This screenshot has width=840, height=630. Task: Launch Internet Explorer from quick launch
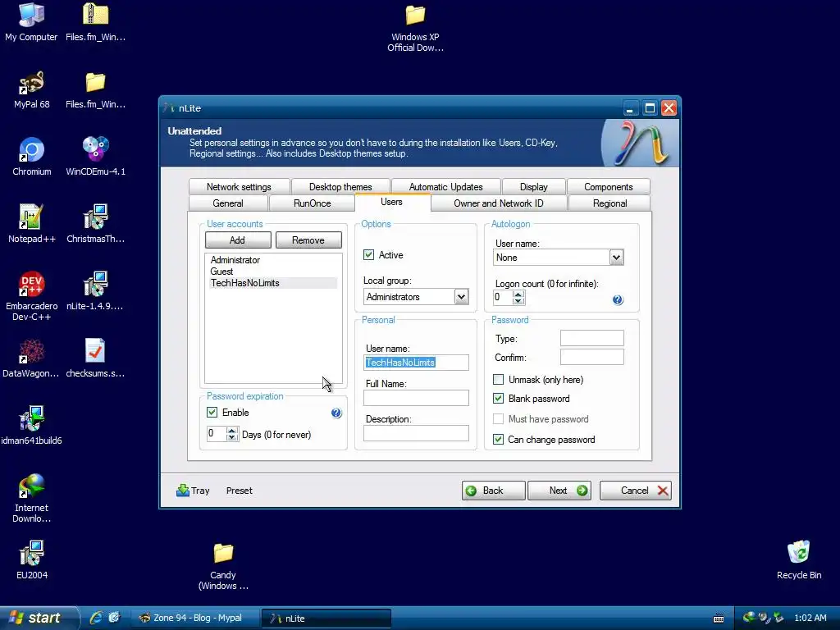(x=95, y=618)
